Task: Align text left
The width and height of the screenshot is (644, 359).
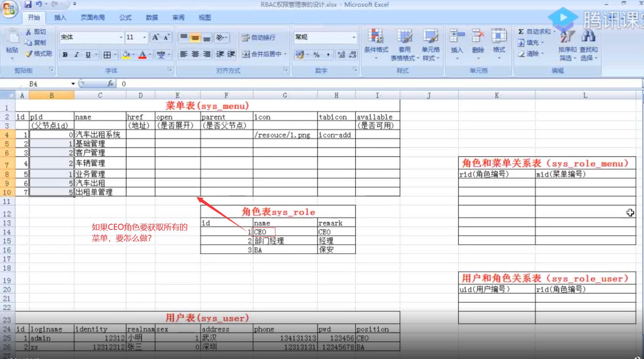Action: [184, 54]
